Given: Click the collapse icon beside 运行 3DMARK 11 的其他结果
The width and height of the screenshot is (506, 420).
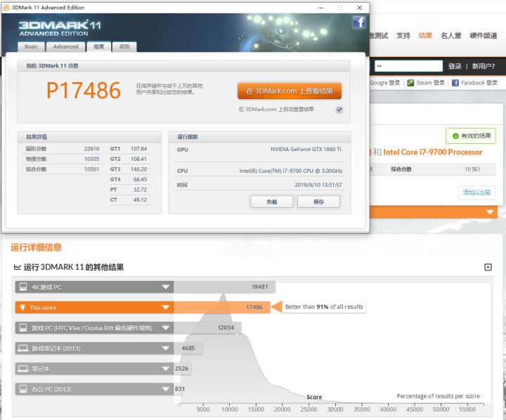Looking at the screenshot, I should 488,267.
